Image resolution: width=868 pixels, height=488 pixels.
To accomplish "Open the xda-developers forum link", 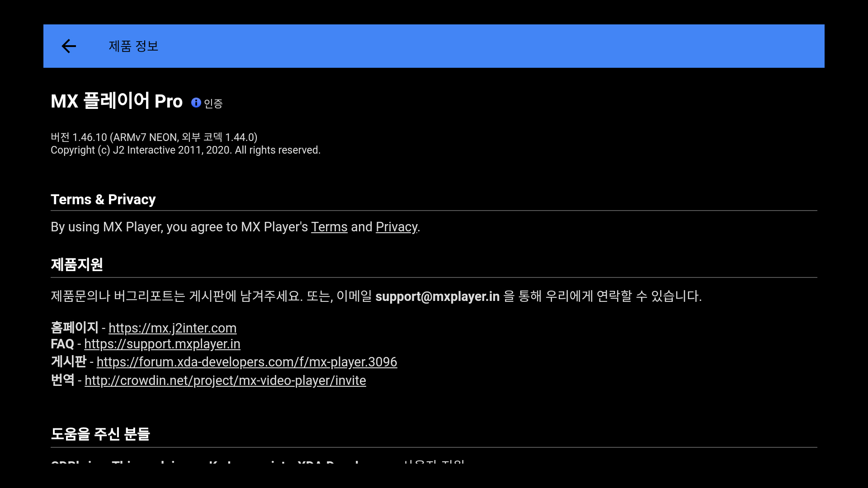I will click(x=246, y=362).
